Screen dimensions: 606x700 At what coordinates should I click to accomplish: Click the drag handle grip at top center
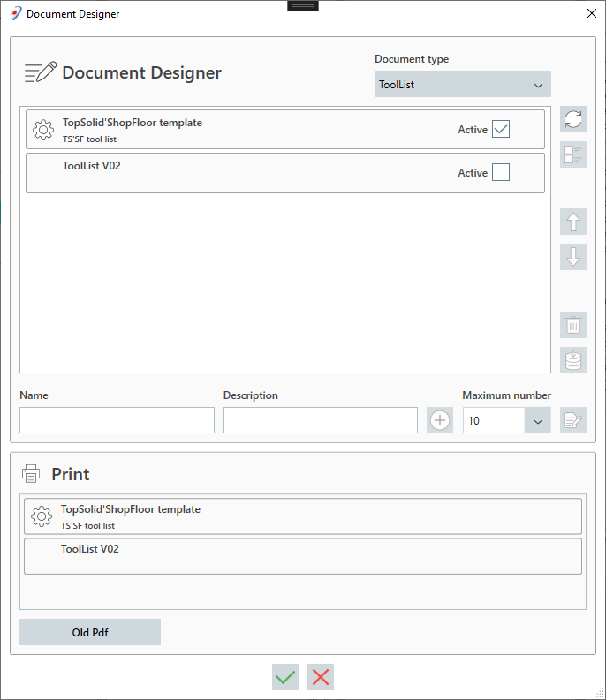[303, 6]
